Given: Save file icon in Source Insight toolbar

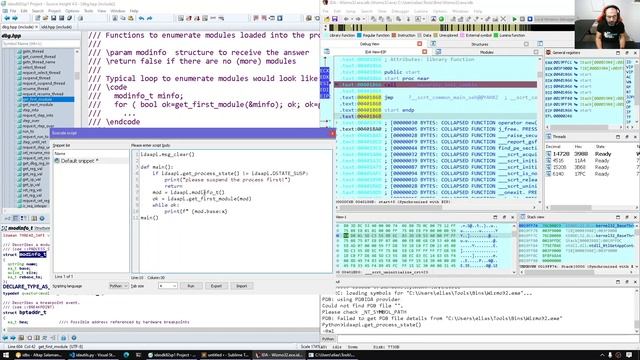Looking at the screenshot, I should (x=53, y=18).
